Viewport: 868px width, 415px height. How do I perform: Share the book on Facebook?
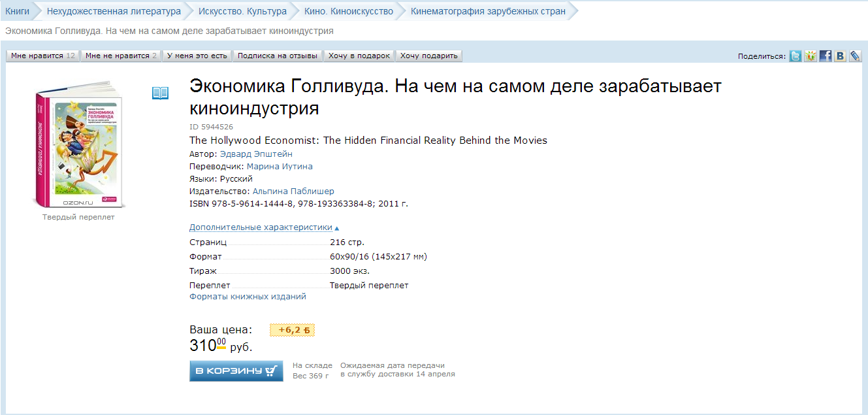click(x=826, y=56)
